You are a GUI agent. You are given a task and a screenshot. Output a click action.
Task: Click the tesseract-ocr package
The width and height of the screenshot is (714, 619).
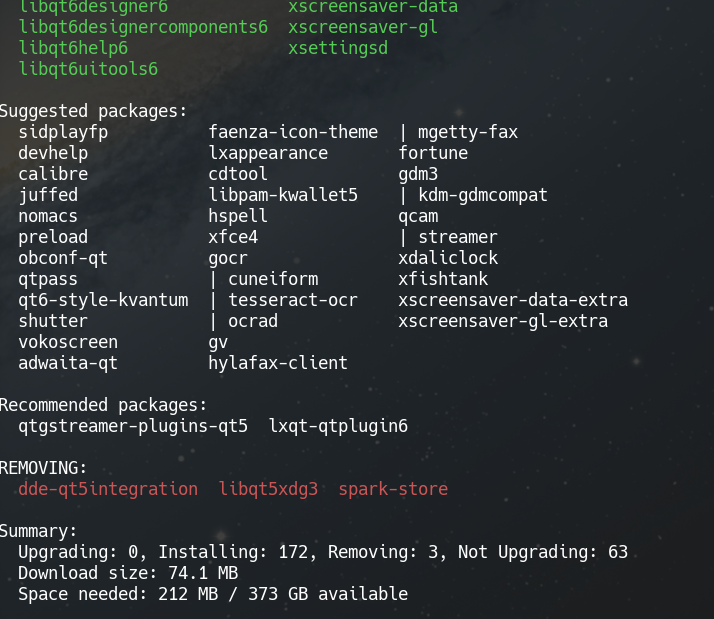(293, 300)
